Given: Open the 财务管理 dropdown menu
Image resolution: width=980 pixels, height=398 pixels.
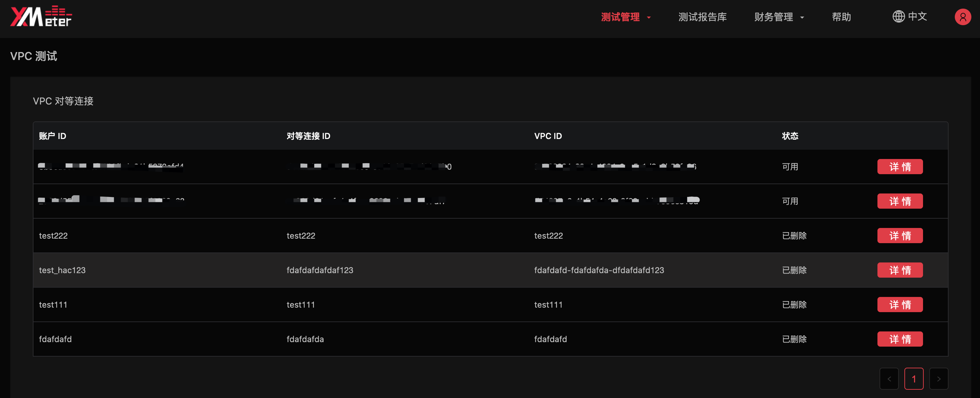Looking at the screenshot, I should 774,17.
